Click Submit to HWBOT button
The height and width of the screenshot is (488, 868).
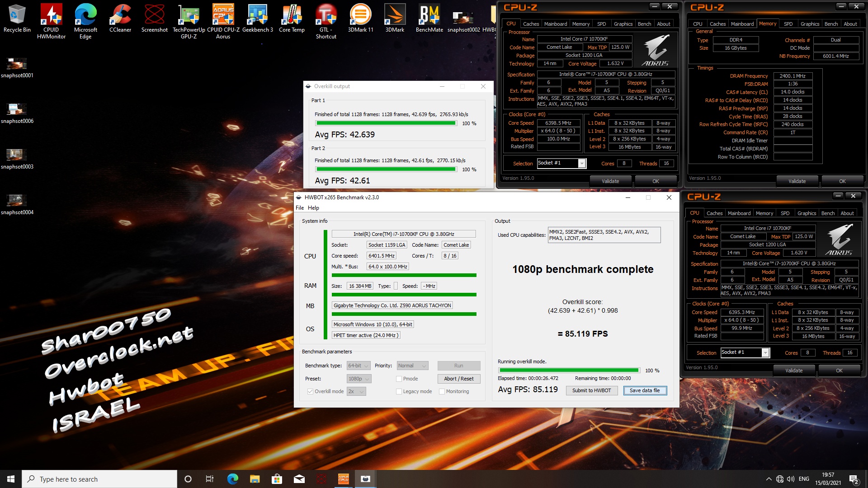pyautogui.click(x=591, y=390)
